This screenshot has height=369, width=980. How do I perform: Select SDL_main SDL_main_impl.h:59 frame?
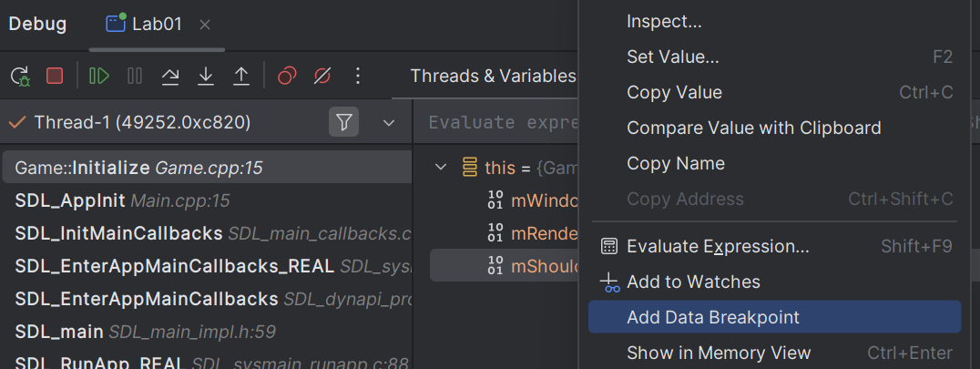click(x=207, y=331)
